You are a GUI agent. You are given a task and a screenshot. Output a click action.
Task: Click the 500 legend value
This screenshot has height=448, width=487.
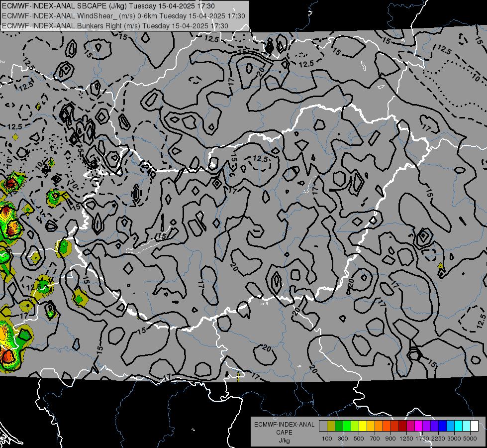tap(359, 439)
